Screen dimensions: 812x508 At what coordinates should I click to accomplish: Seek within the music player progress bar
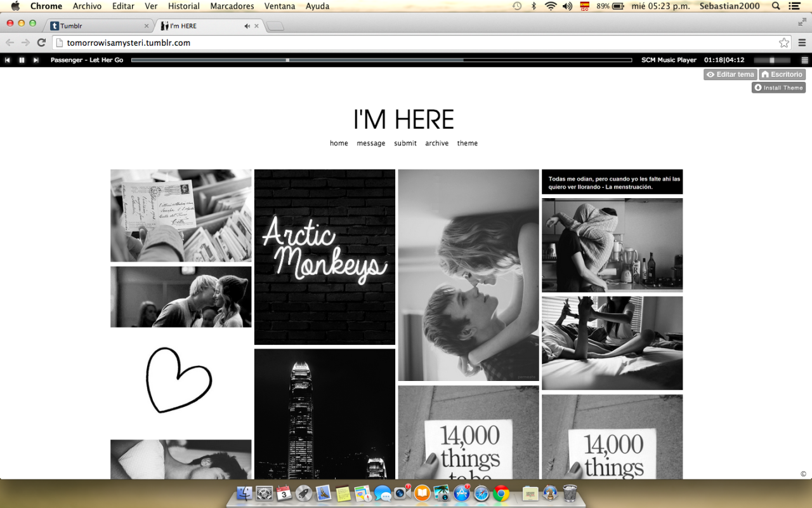pos(382,60)
